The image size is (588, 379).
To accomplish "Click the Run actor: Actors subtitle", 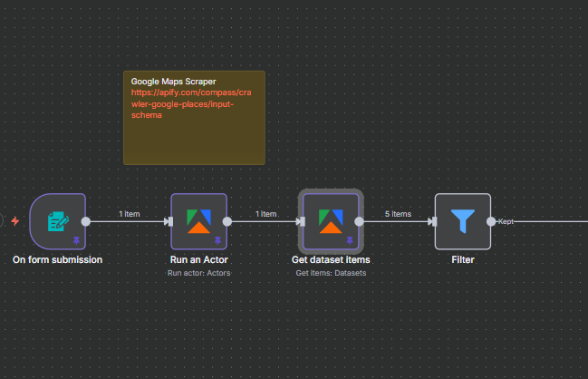I will [198, 273].
